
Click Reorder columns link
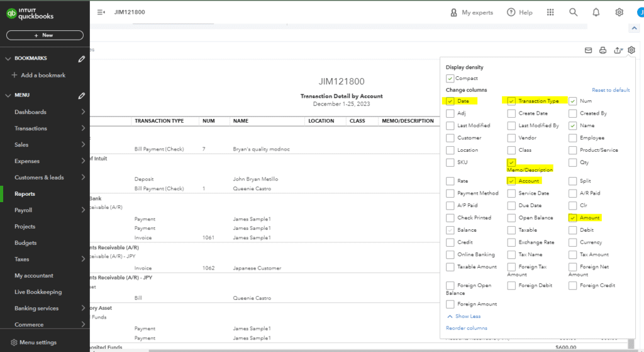click(x=467, y=328)
